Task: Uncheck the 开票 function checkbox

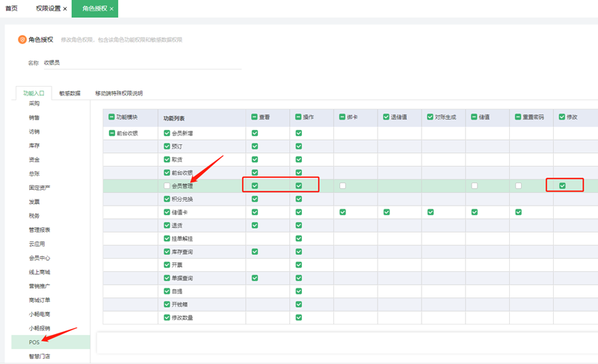Action: pyautogui.click(x=167, y=265)
